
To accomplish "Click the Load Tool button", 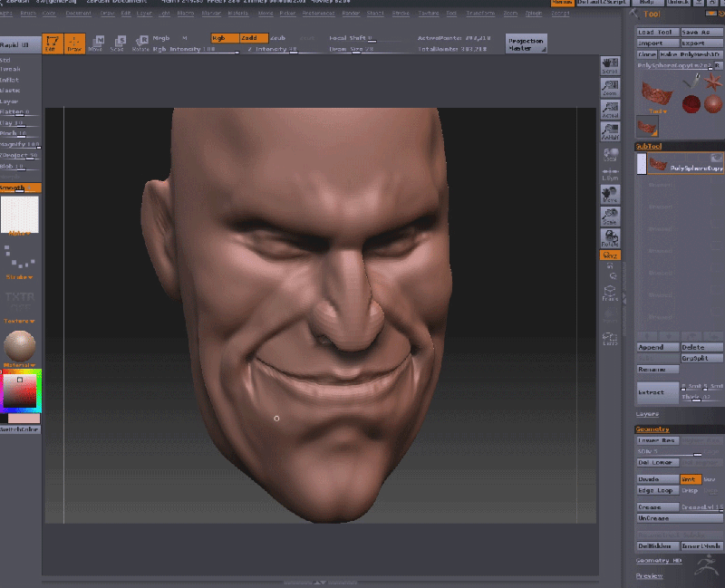I will tap(658, 32).
